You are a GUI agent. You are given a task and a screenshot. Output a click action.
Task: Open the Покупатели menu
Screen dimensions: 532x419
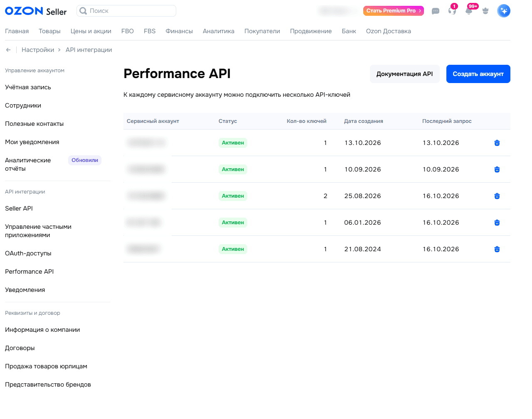pyautogui.click(x=262, y=31)
